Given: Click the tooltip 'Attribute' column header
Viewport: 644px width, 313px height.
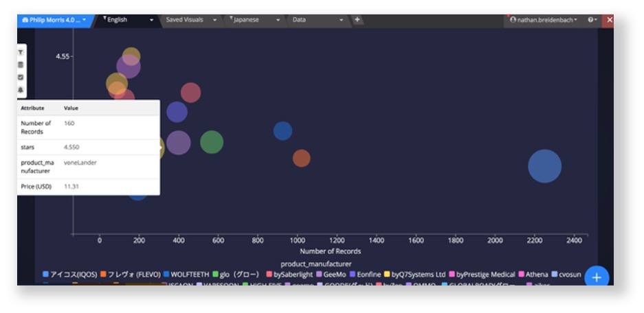Looking at the screenshot, I should pyautogui.click(x=32, y=108).
